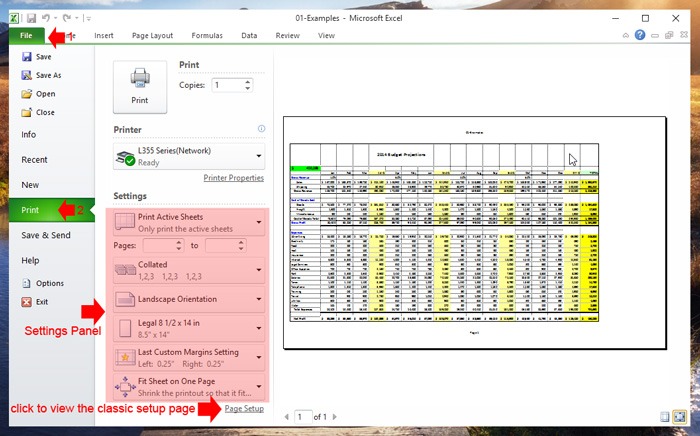This screenshot has height=436, width=700.
Task: Increase copies with the up spinner
Action: 248,82
